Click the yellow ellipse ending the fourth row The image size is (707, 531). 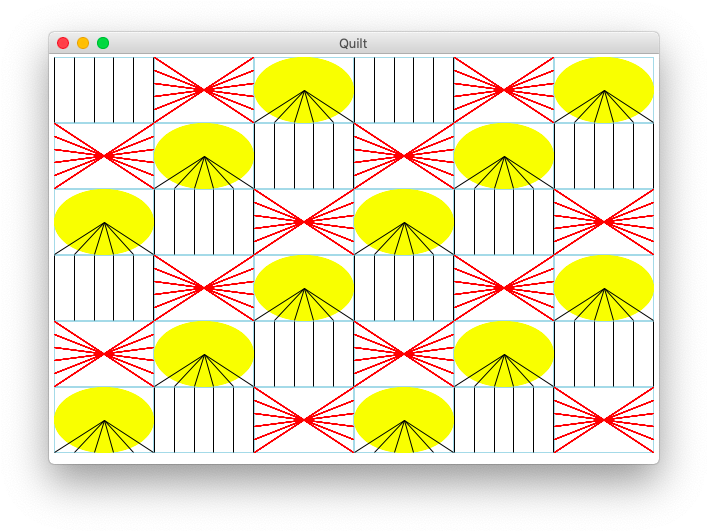tap(604, 288)
